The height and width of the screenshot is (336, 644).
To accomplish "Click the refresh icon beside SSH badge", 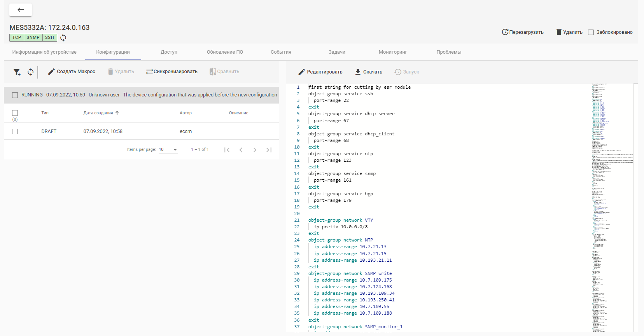I will (63, 38).
